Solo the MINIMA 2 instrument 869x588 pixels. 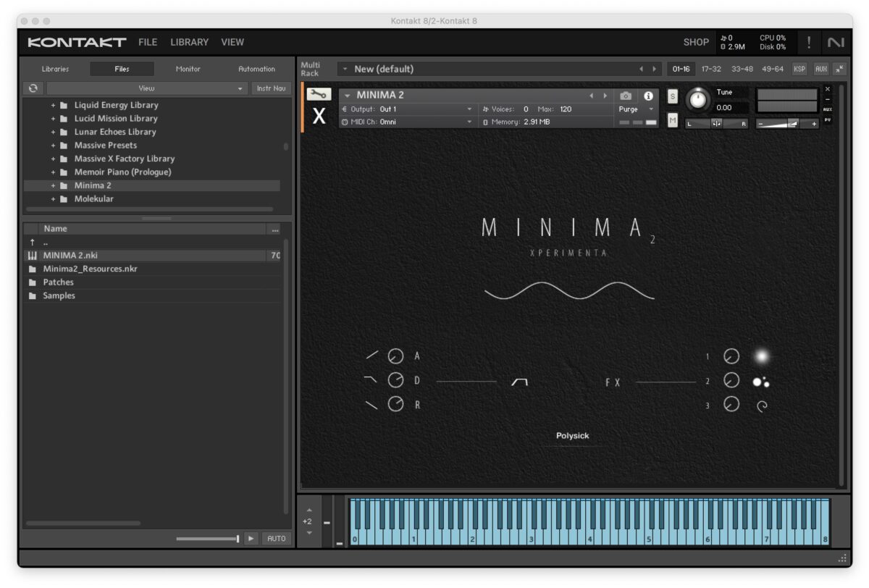pos(673,96)
